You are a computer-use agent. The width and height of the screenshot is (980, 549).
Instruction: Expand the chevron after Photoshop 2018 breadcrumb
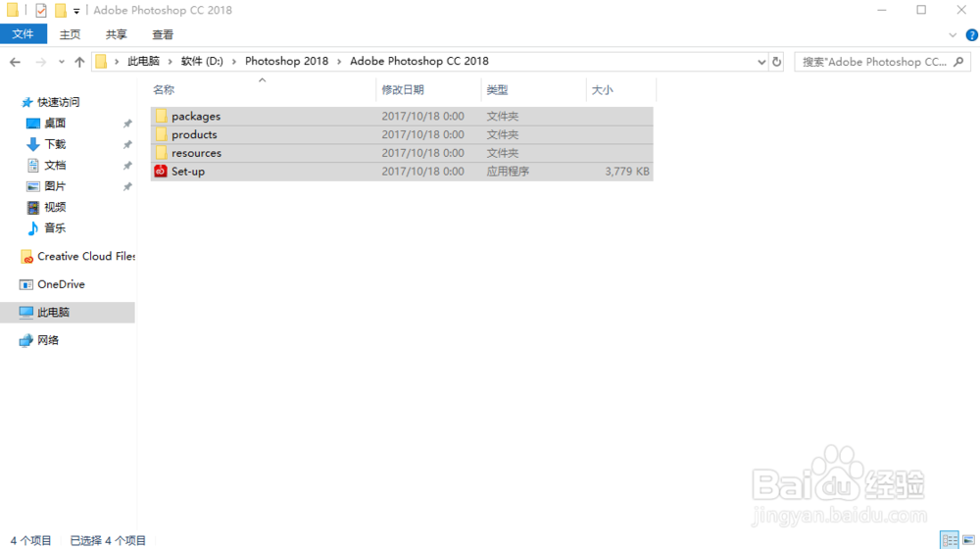pyautogui.click(x=339, y=62)
